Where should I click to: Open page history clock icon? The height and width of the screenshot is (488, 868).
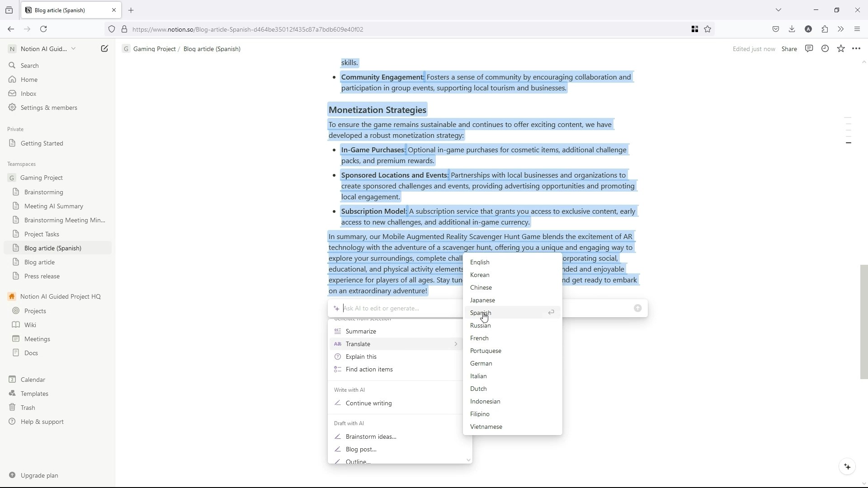(x=825, y=49)
